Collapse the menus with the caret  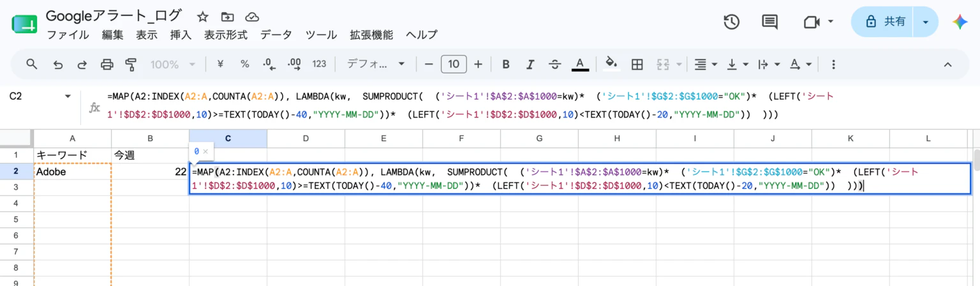[947, 64]
